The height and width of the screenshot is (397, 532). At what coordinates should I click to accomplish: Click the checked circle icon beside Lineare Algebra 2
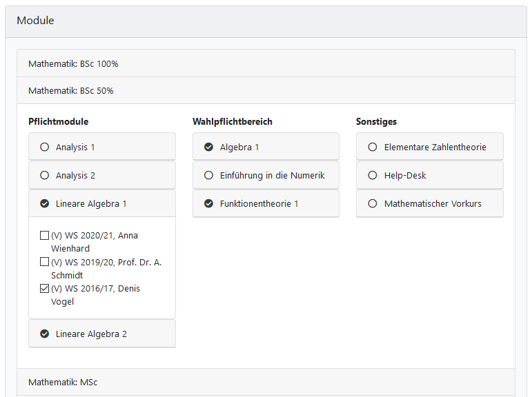[45, 334]
